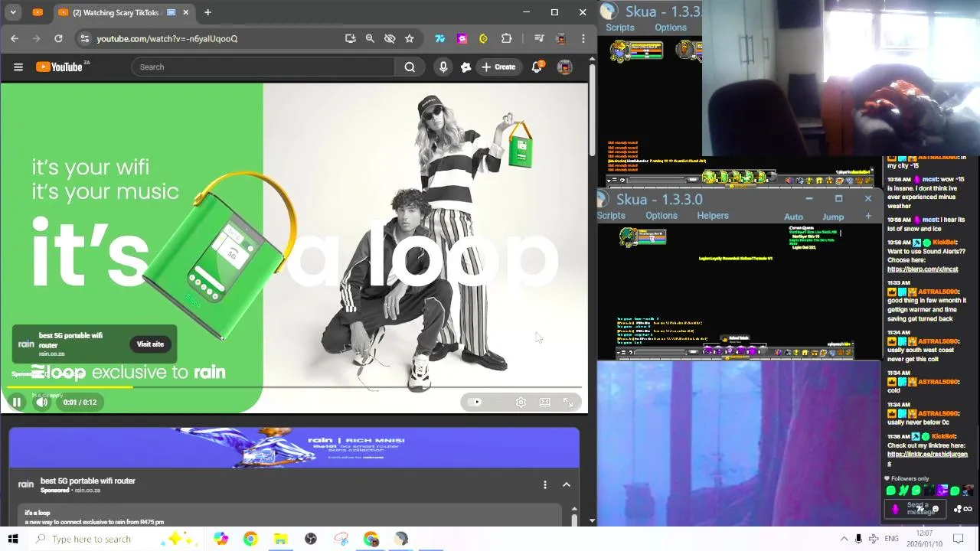The height and width of the screenshot is (551, 980).
Task: Click the rain Rich Mnisi banner image
Action: pyautogui.click(x=294, y=447)
